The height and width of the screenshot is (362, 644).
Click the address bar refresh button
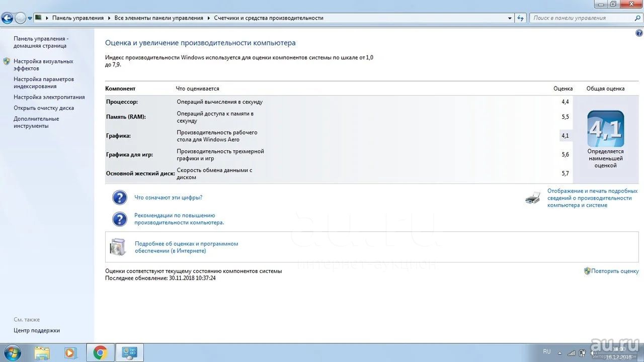pos(521,18)
